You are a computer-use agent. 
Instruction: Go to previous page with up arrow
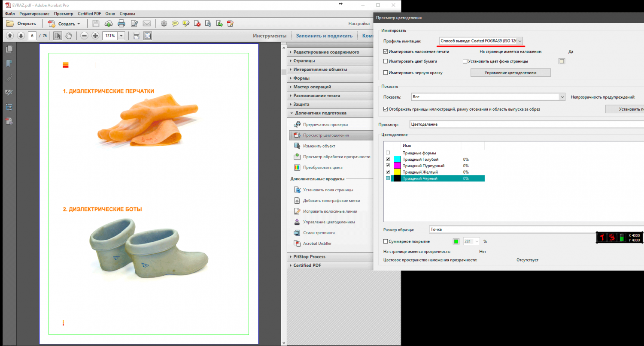(9, 36)
